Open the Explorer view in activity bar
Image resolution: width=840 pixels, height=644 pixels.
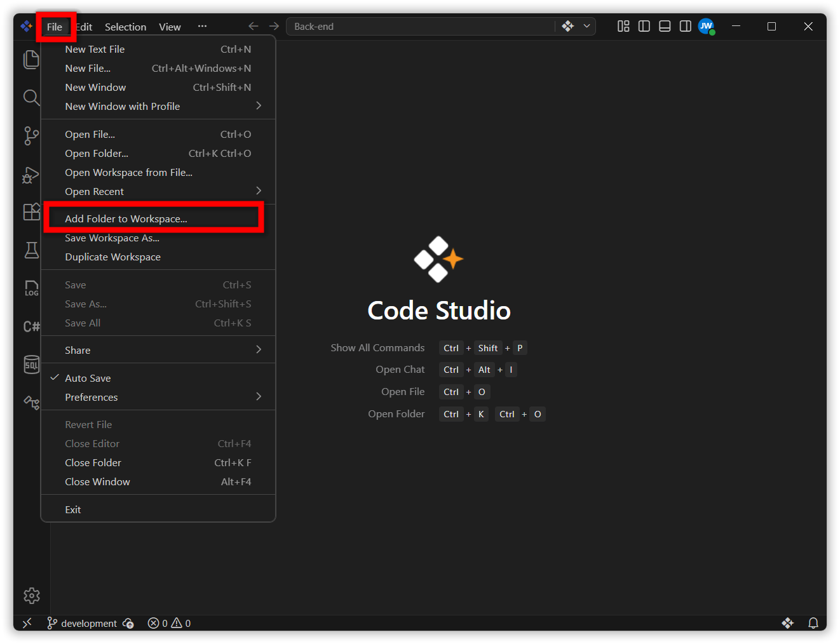point(31,59)
